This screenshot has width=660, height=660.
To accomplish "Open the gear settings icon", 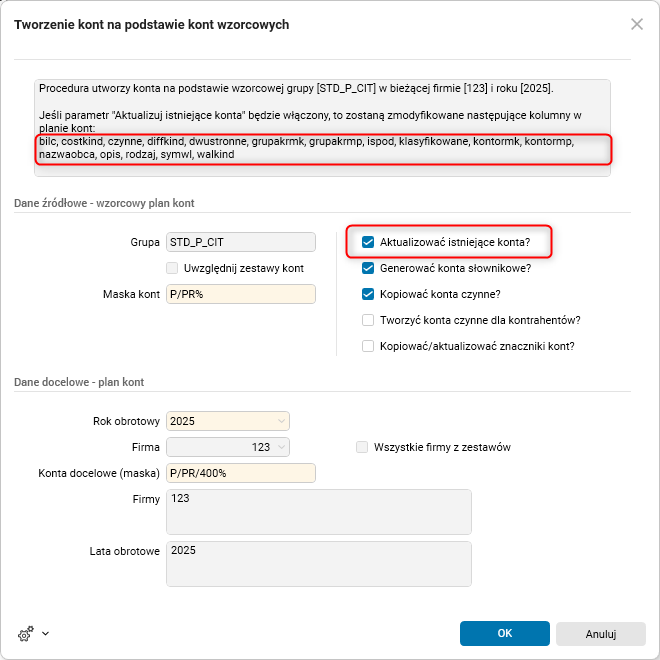I will click(26, 633).
